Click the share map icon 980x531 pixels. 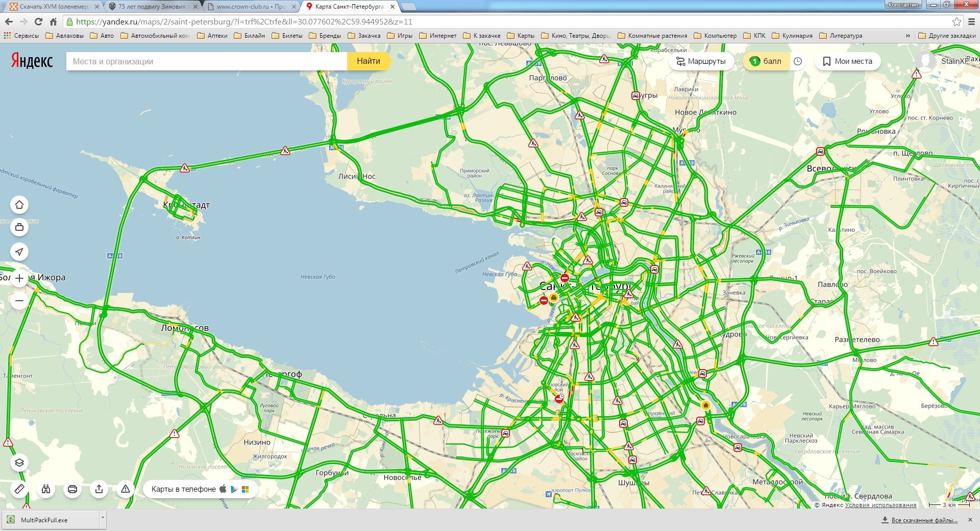coord(99,489)
